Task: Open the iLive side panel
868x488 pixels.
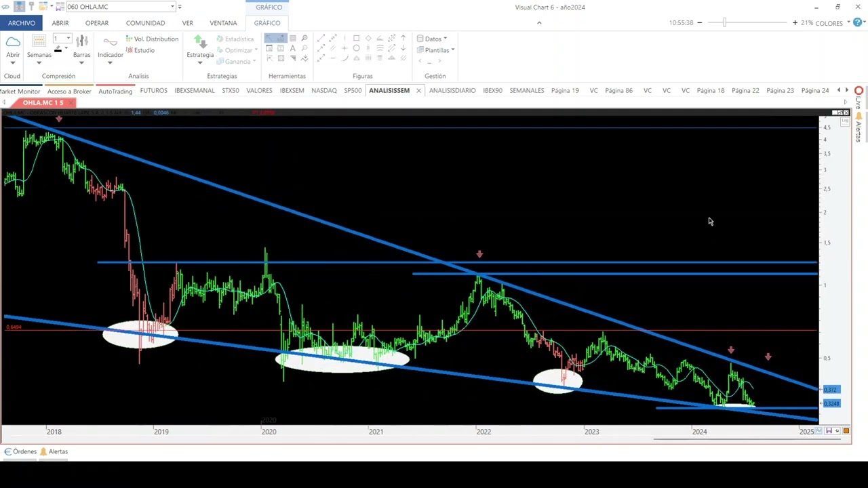Action: (x=859, y=99)
